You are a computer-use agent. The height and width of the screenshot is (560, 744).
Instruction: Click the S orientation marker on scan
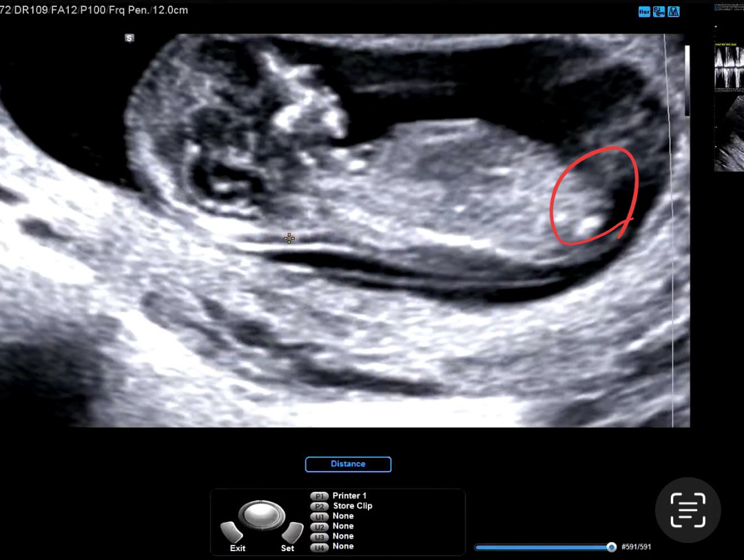129,39
